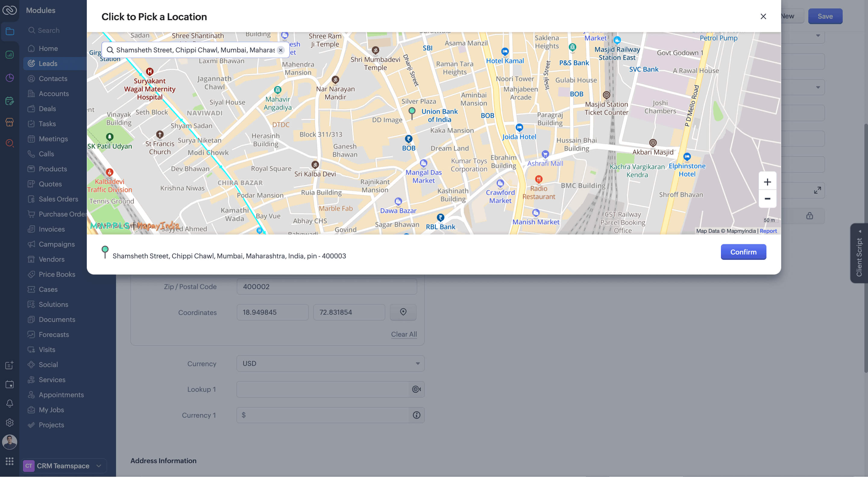The image size is (868, 477).
Task: Open the Currency USD dropdown
Action: [x=330, y=363]
